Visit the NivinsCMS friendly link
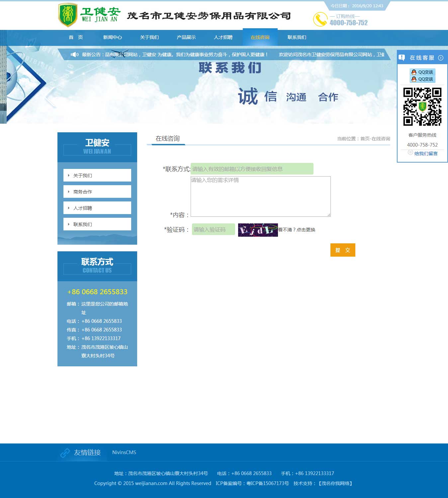 pos(124,452)
